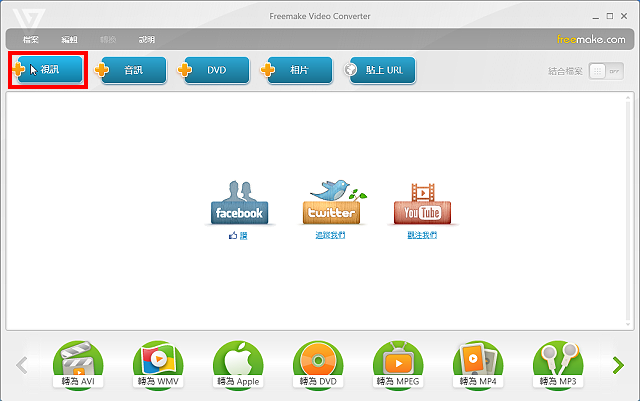
Task: Open the 檔案 menu
Action: (31, 40)
